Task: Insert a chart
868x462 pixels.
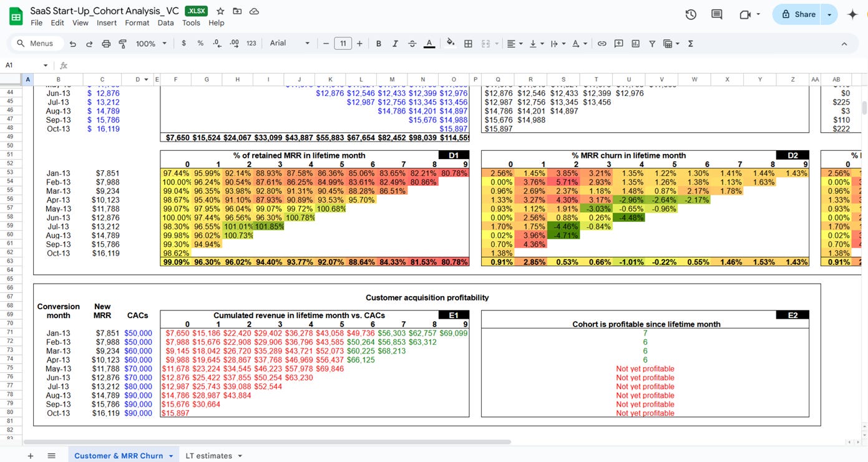Action: [x=635, y=43]
